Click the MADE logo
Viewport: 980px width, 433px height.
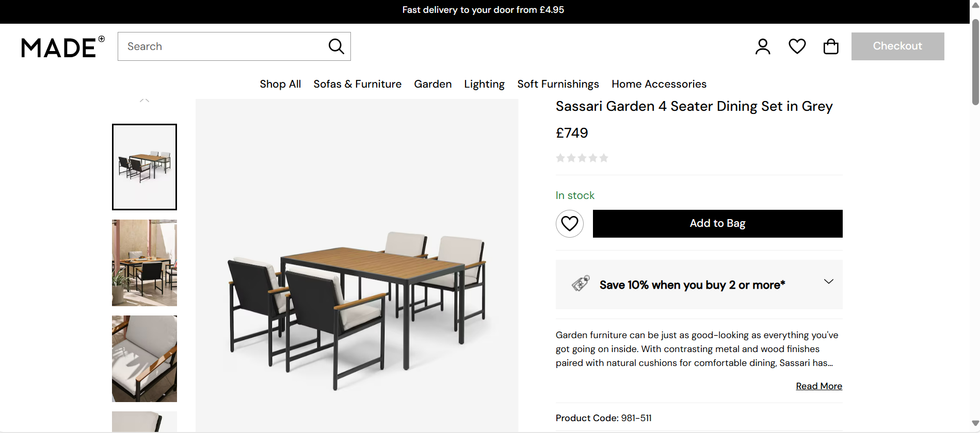(63, 47)
